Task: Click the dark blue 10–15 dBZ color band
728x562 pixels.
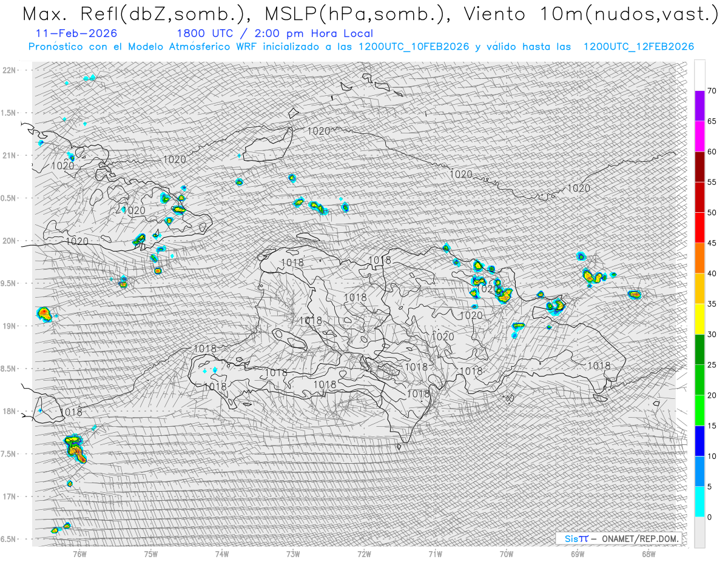Action: (699, 441)
